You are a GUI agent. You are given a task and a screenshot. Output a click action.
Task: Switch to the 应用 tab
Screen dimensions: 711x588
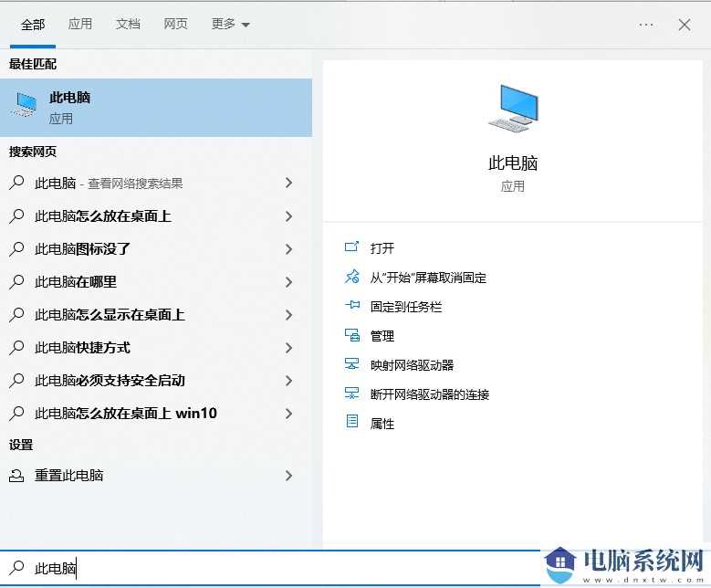tap(80, 24)
